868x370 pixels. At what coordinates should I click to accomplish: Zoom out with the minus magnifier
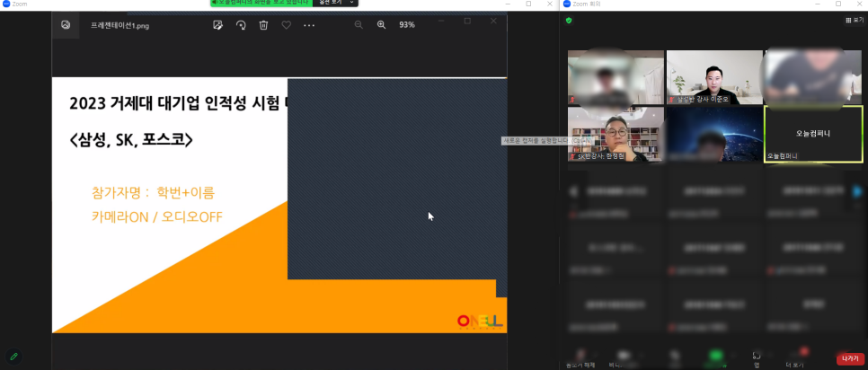pyautogui.click(x=359, y=25)
